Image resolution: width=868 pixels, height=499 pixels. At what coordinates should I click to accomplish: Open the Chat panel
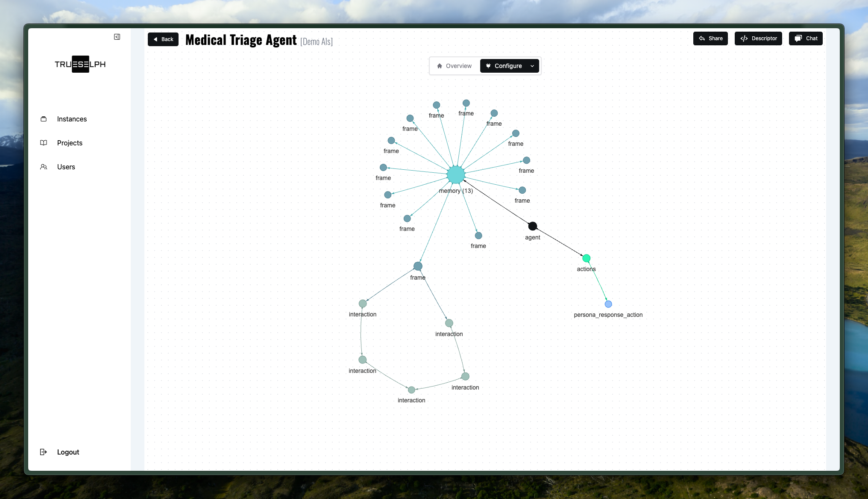[806, 38]
